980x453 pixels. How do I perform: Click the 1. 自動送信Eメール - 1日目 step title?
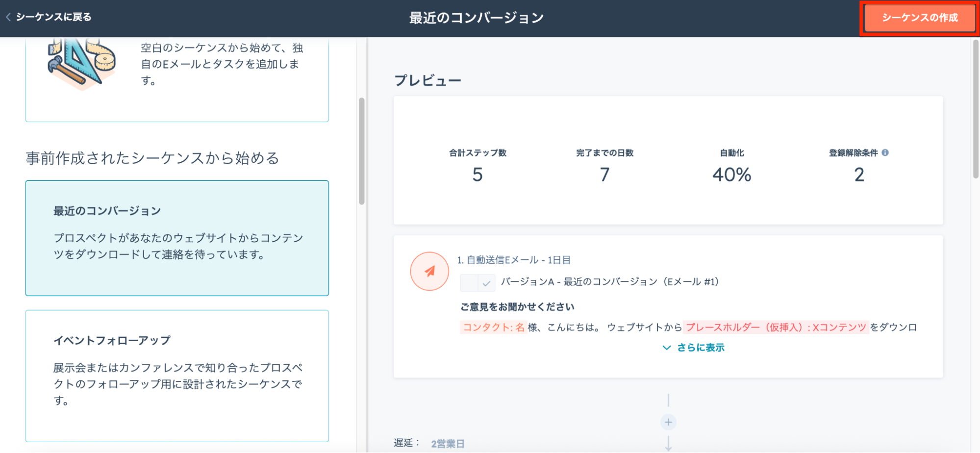[513, 260]
